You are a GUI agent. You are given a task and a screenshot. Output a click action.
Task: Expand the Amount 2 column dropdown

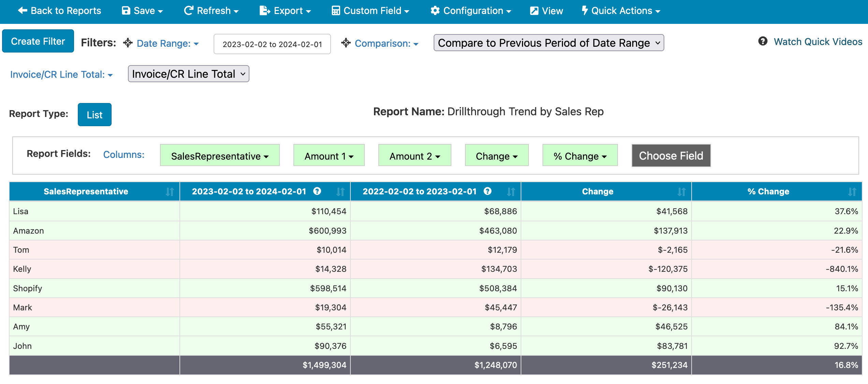point(415,156)
